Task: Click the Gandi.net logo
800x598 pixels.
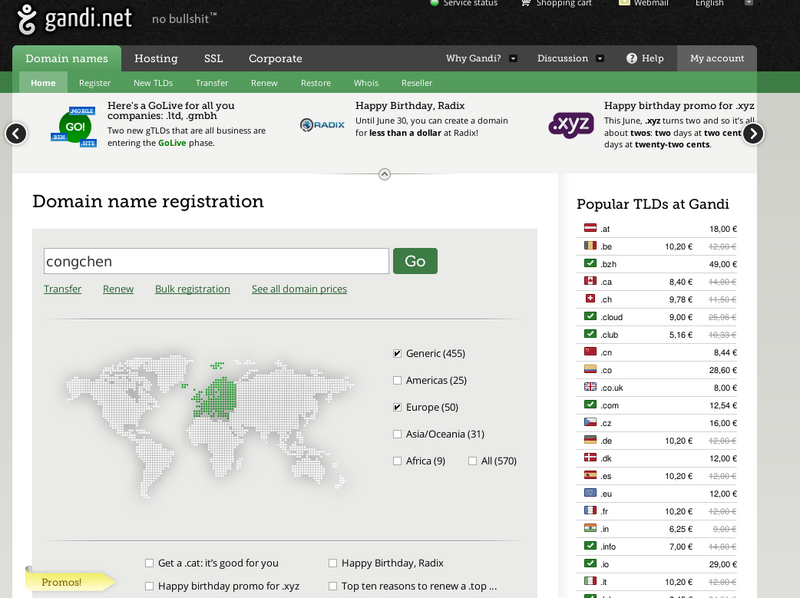Action: [75, 18]
